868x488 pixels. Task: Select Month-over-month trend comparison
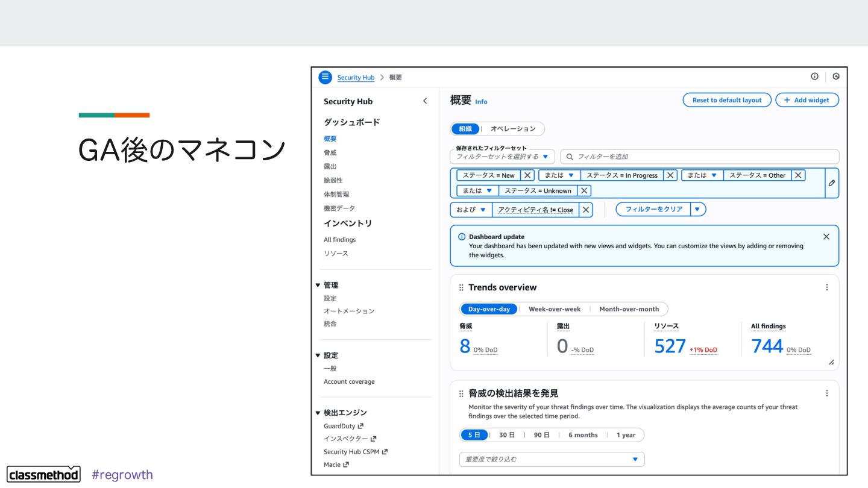click(629, 309)
